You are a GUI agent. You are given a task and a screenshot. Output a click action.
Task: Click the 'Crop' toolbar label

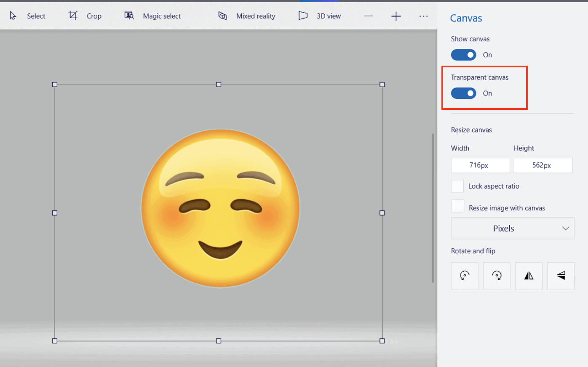pos(94,16)
